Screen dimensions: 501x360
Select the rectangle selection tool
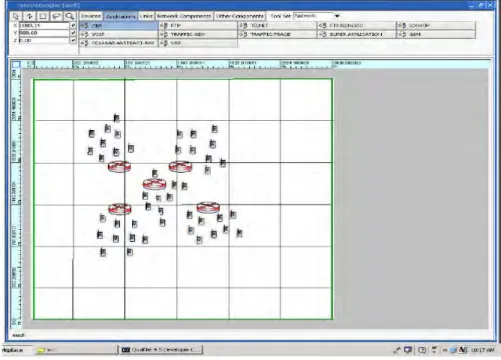point(43,16)
